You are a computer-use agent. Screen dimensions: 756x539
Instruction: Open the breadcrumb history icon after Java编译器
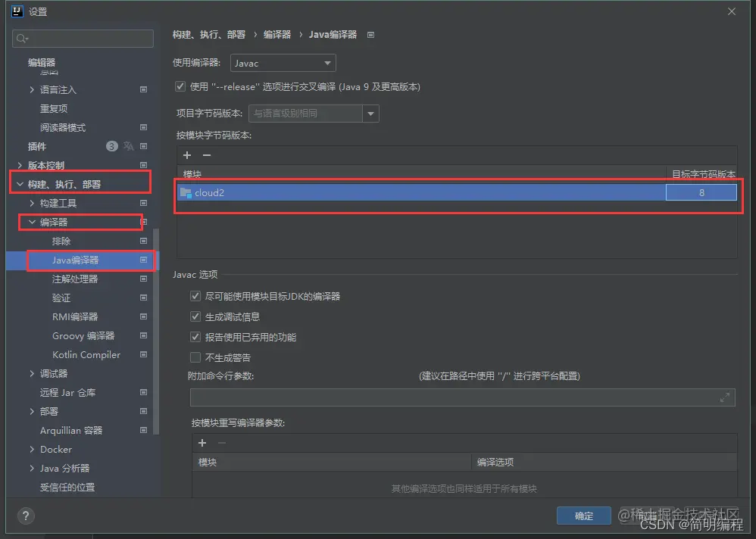[x=370, y=34]
